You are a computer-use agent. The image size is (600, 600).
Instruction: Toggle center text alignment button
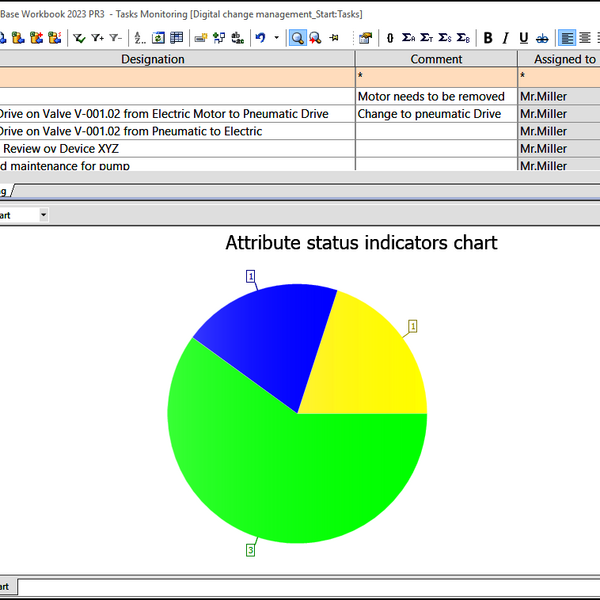point(586,38)
